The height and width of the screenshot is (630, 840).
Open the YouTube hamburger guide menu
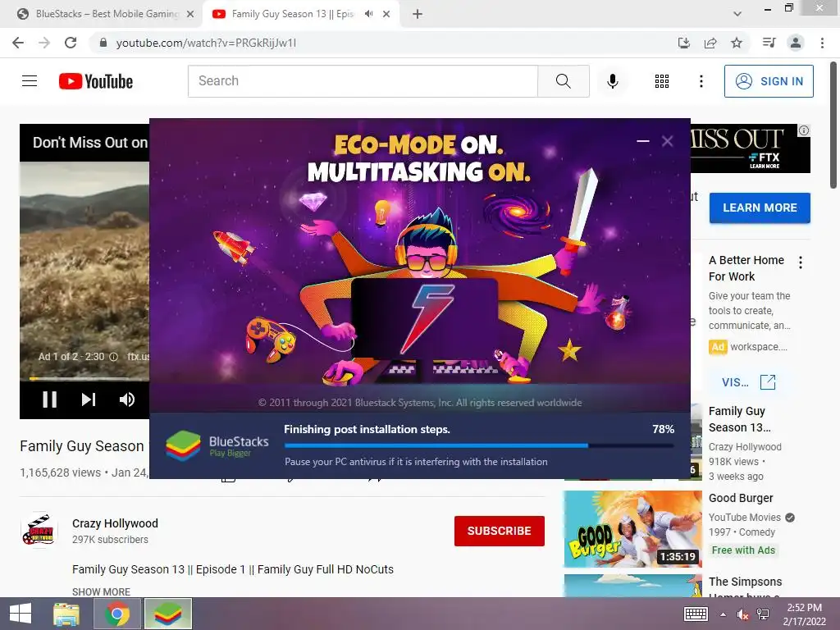pos(30,81)
